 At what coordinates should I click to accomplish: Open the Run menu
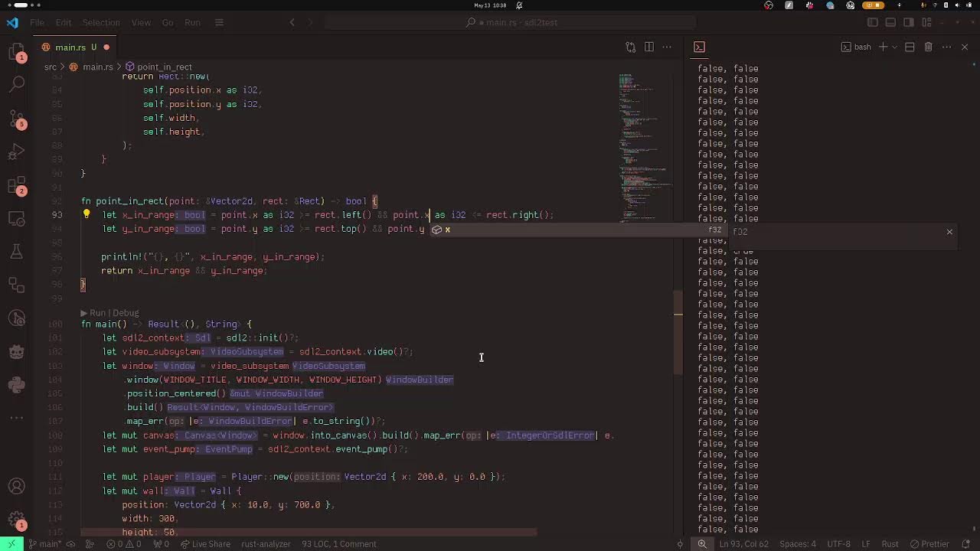pyautogui.click(x=192, y=22)
